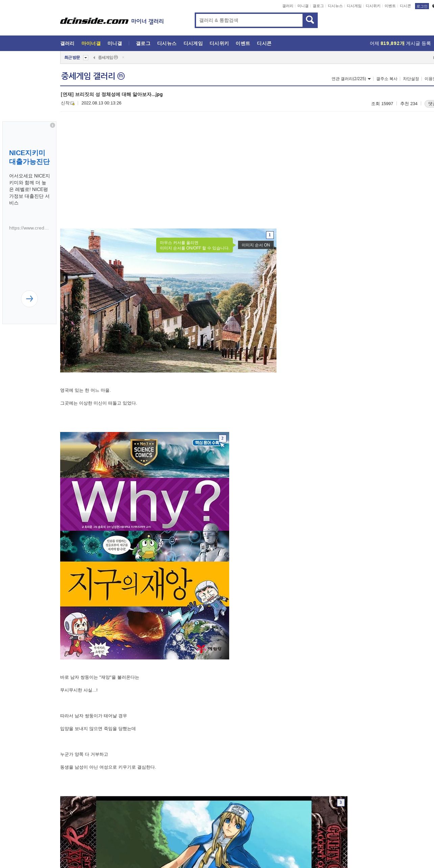The width and height of the screenshot is (434, 868).
Task: Click the post title 브리짓의 성 정체성
Action: (112, 94)
